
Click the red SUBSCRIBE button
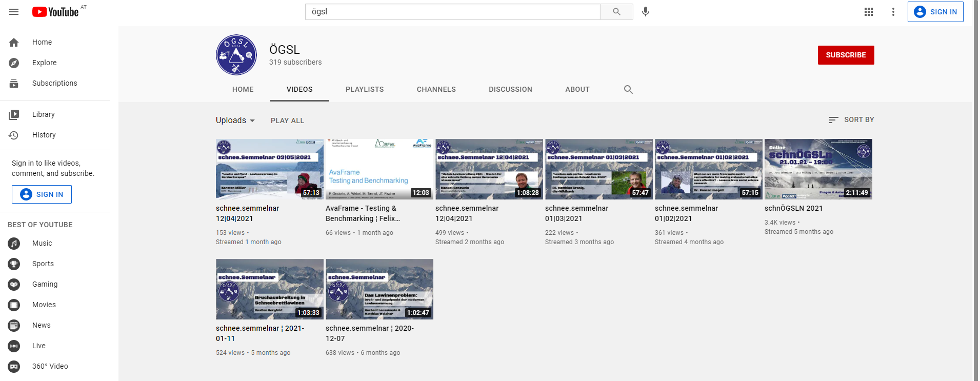[846, 55]
